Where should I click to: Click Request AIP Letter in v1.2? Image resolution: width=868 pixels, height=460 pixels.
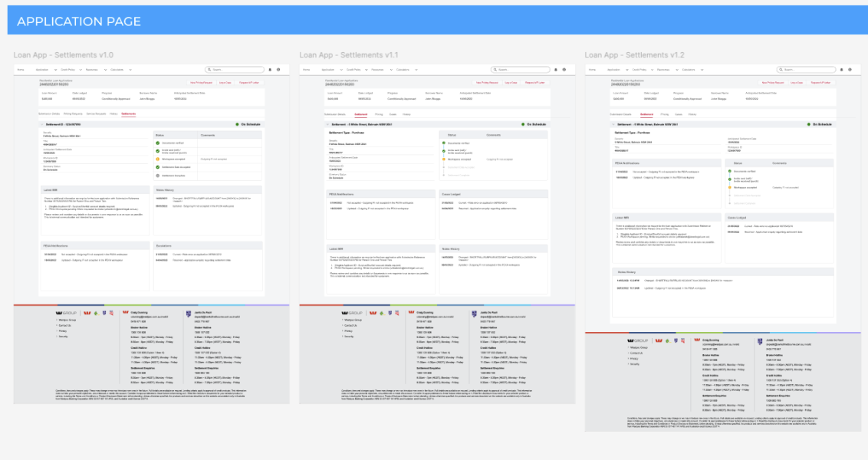820,83
